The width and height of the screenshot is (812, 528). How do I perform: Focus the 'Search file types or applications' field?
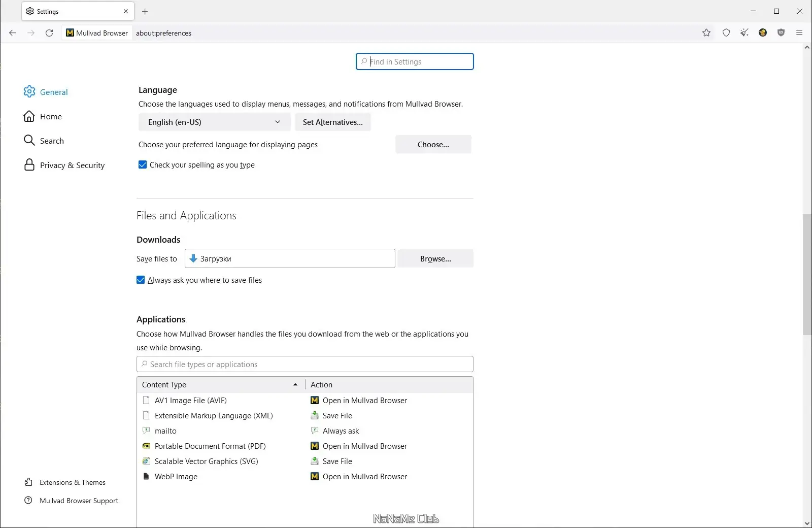[x=304, y=365]
